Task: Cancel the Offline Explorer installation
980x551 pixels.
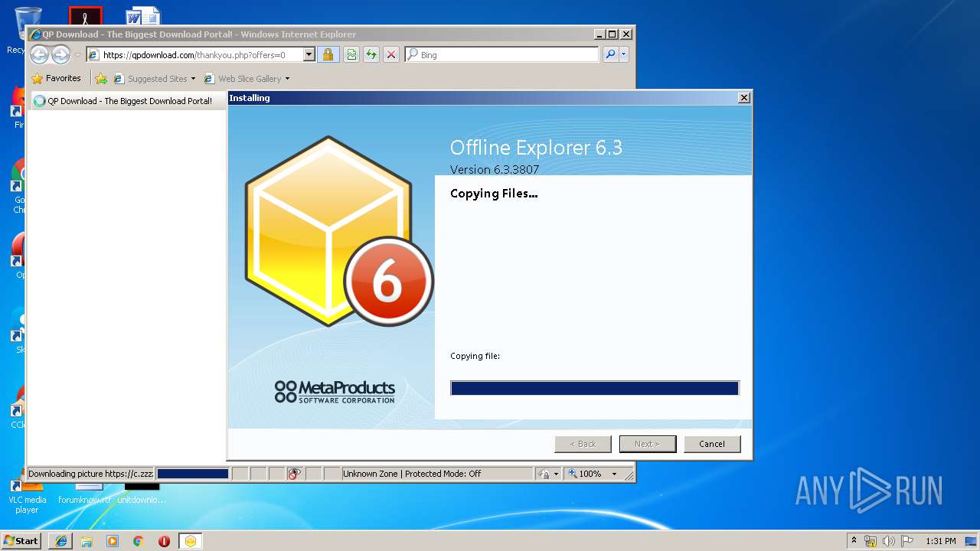Action: coord(711,444)
